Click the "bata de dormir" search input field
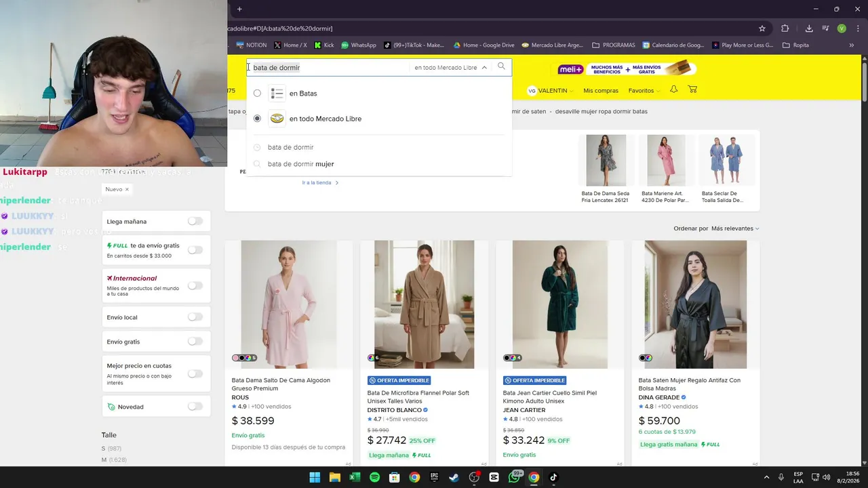This screenshot has height=488, width=868. [x=330, y=67]
